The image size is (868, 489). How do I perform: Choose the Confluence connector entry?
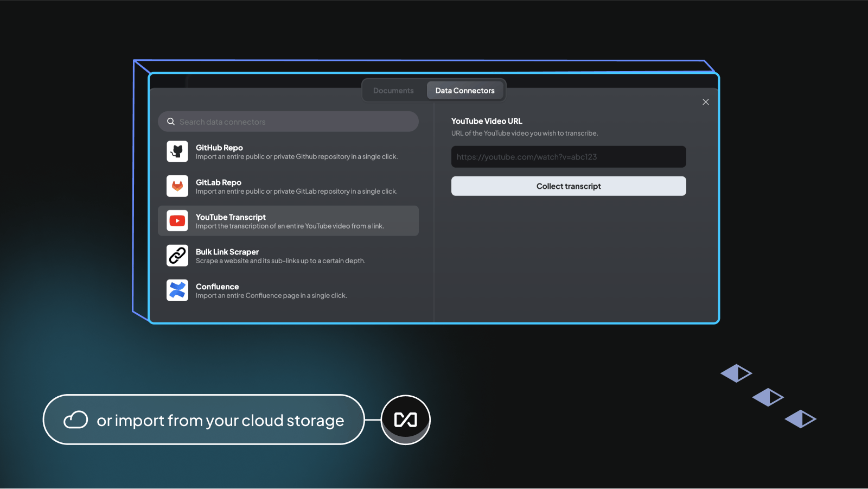(x=288, y=290)
